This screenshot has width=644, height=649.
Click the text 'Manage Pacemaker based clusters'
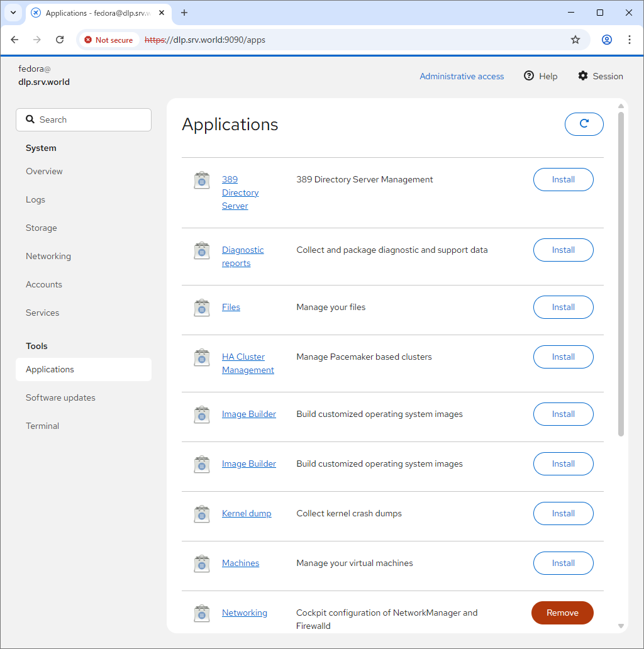point(364,357)
